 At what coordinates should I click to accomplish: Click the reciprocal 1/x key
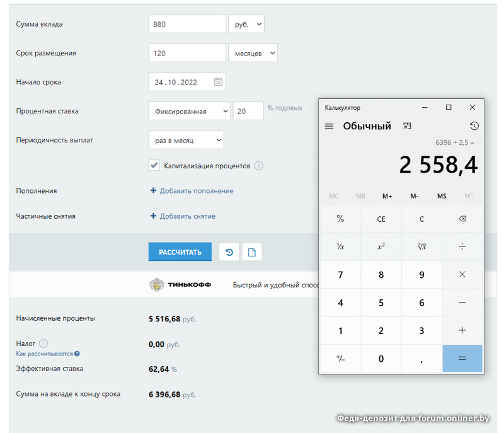(x=340, y=246)
